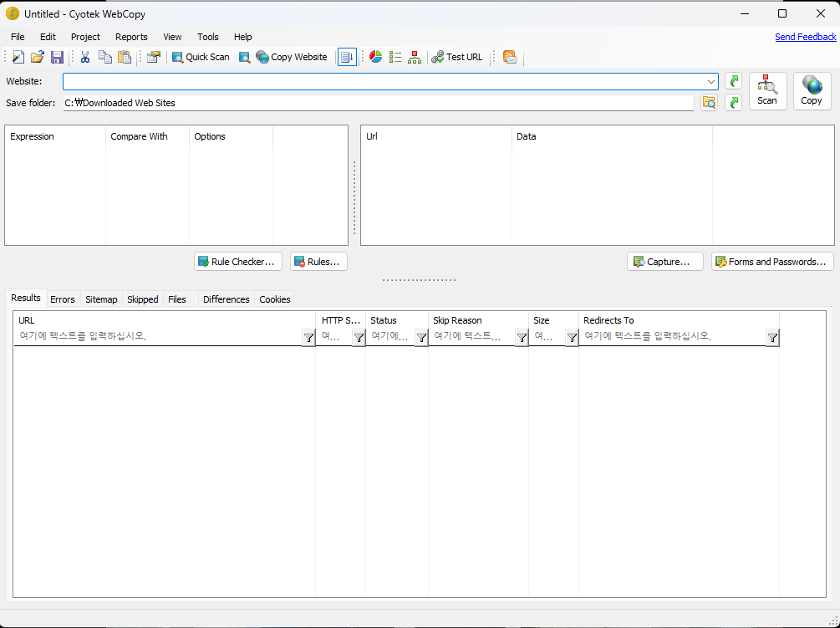This screenshot has width=840, height=628.
Task: Open the Skip Reason filter dropdown
Action: (x=522, y=337)
